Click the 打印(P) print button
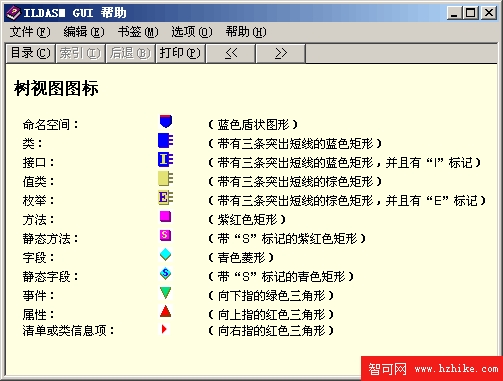503x381 pixels. [180, 53]
